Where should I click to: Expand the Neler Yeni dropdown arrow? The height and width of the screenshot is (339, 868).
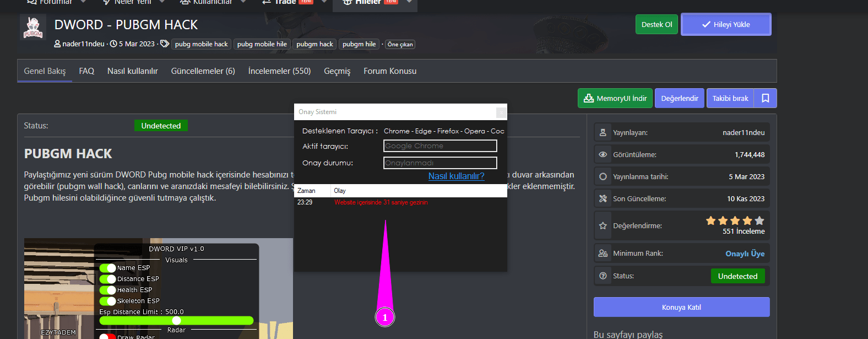[162, 2]
